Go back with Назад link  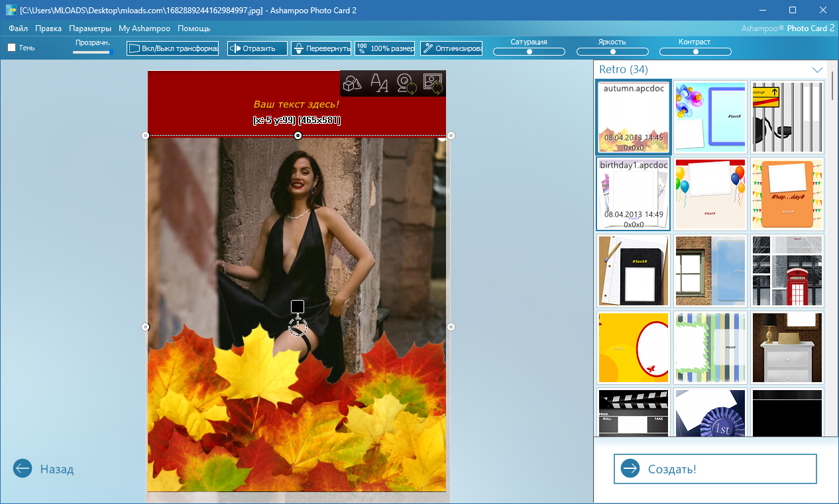[57, 469]
